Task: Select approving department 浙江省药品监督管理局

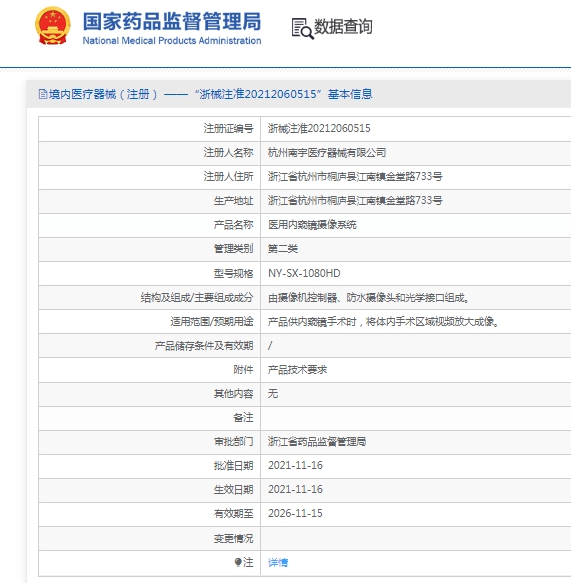Action: point(317,442)
